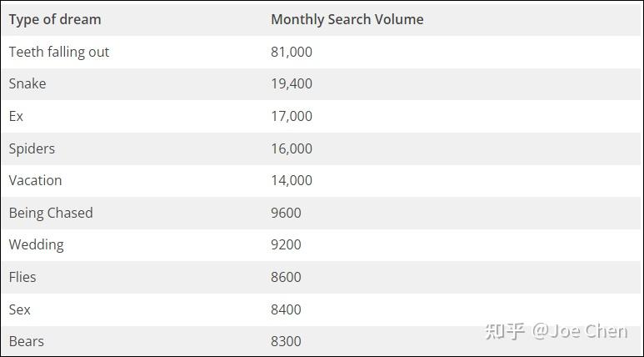
Task: Select the "Wedding" dream type cell
Action: pyautogui.click(x=36, y=244)
